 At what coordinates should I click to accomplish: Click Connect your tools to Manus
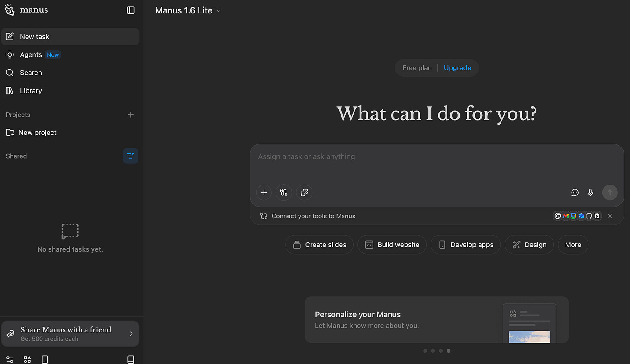point(313,216)
